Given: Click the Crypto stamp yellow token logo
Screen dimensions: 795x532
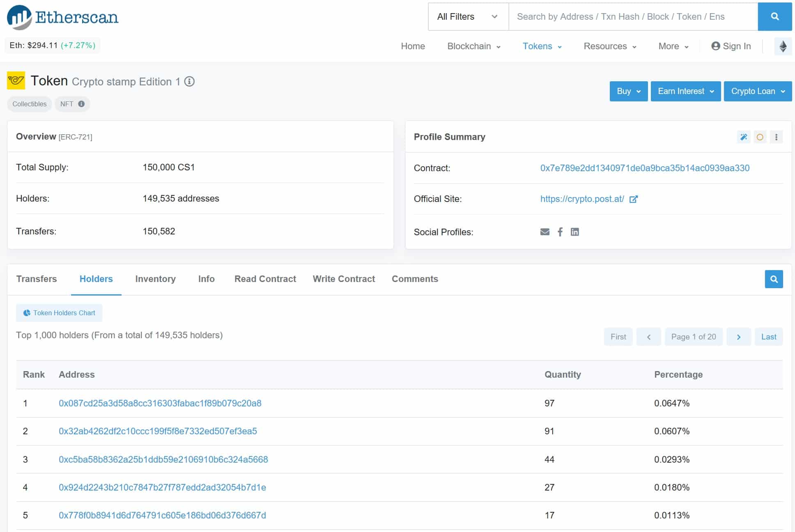Looking at the screenshot, I should point(16,80).
